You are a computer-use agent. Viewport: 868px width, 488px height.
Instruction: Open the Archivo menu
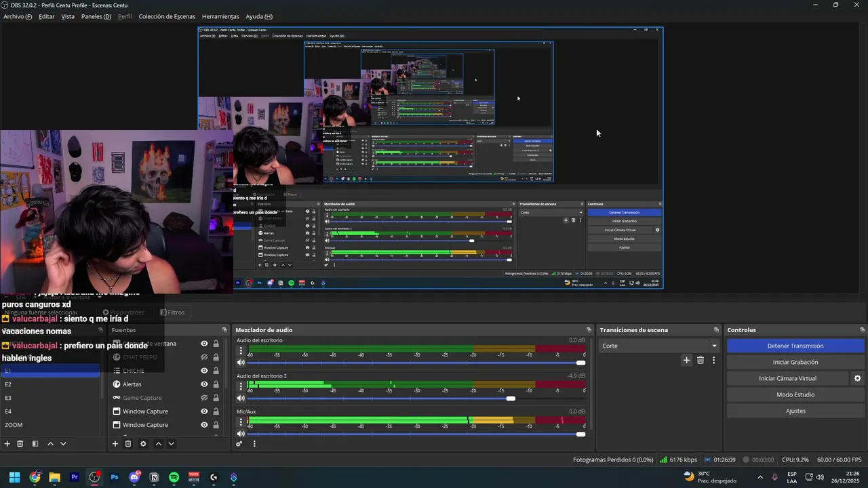pos(18,16)
